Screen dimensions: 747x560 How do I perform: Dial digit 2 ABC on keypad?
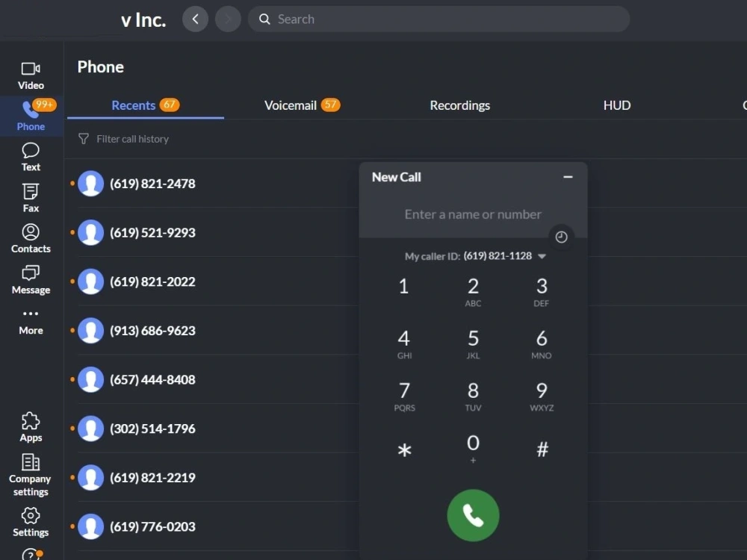[x=473, y=292]
